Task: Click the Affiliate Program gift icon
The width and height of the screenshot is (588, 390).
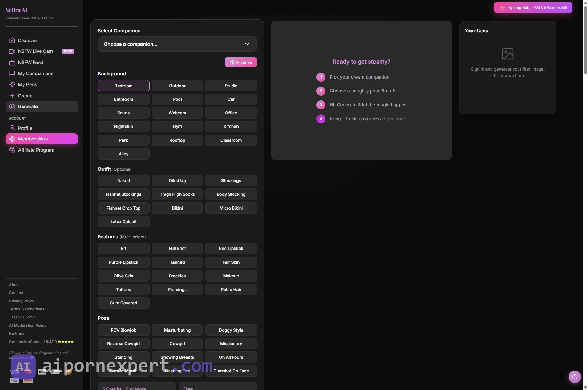Action: pos(12,150)
